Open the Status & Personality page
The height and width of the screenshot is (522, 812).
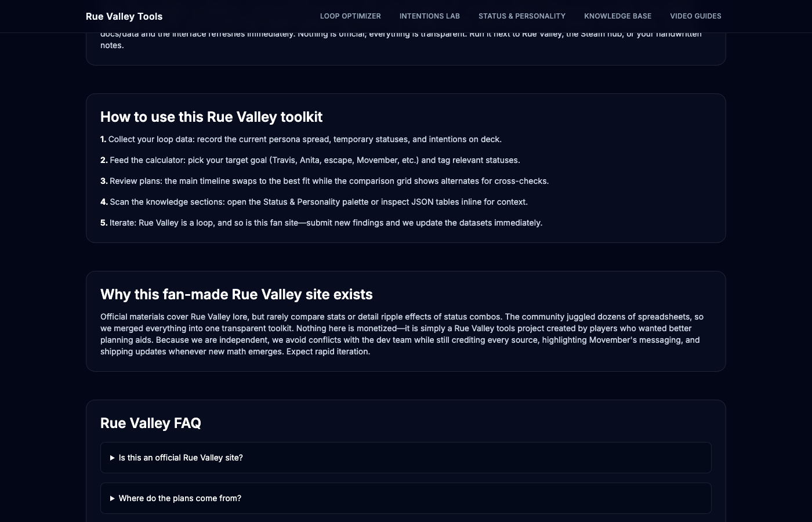pos(521,16)
